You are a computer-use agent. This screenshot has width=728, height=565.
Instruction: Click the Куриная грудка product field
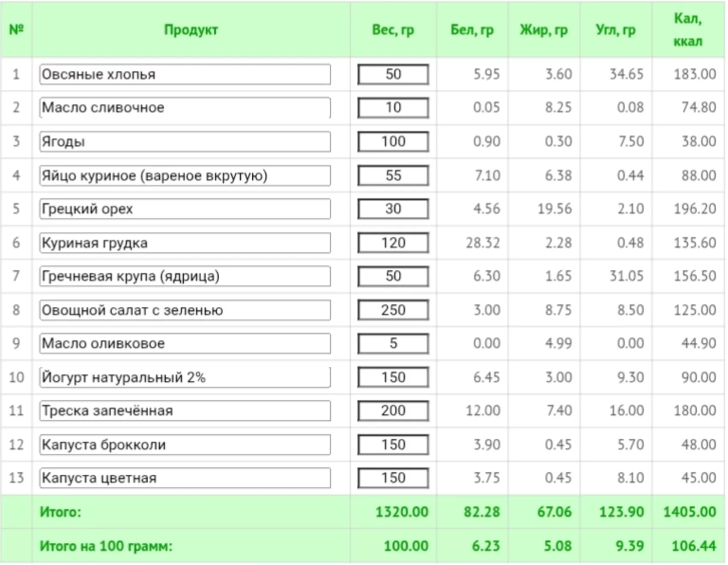pos(185,243)
